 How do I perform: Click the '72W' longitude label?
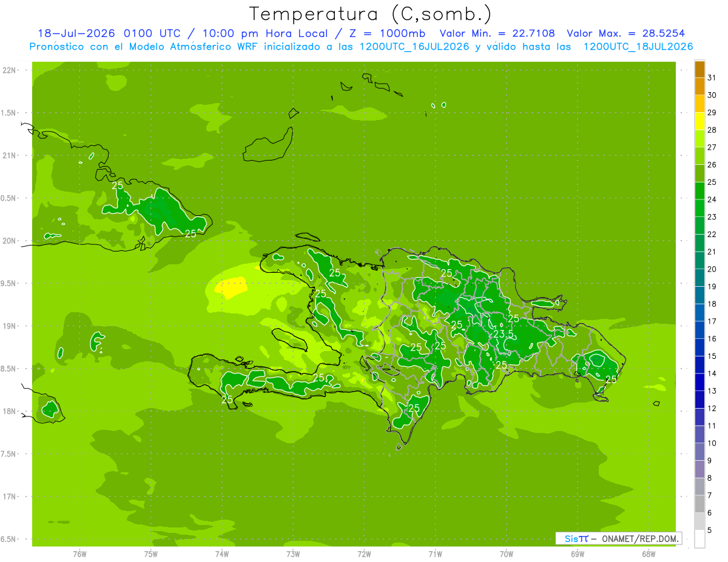(365, 554)
